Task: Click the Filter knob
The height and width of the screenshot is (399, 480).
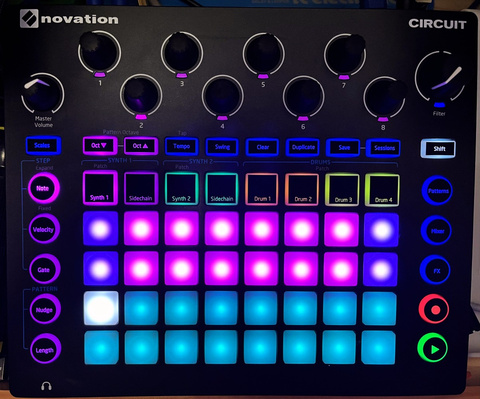Action: pos(440,78)
